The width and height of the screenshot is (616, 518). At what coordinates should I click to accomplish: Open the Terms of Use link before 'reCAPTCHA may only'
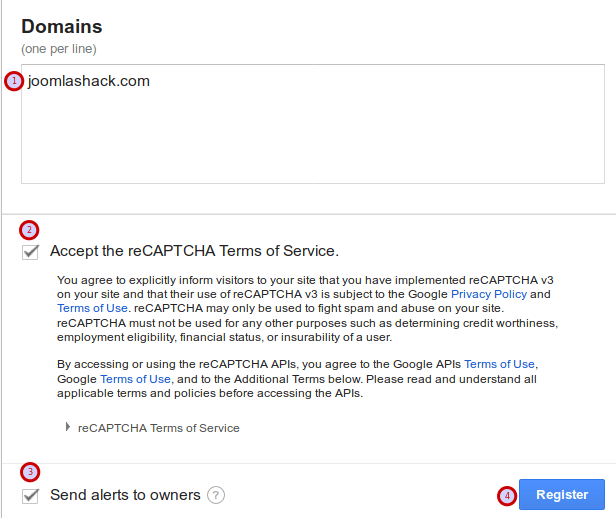click(92, 308)
